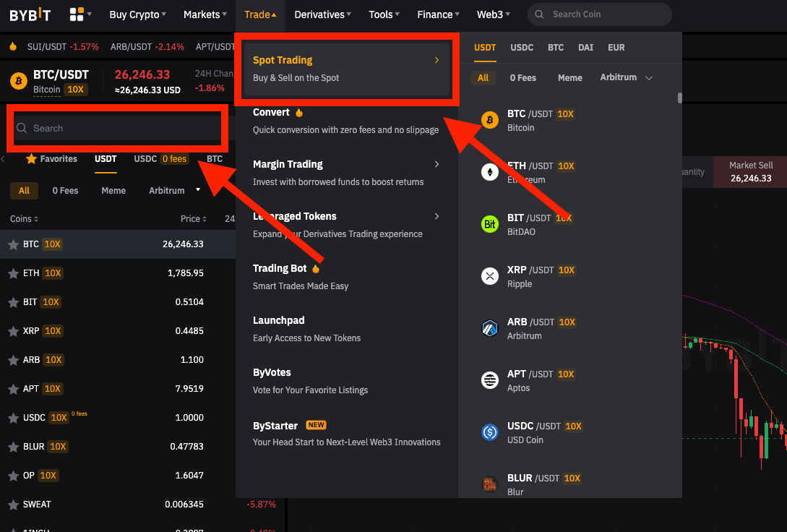Image resolution: width=787 pixels, height=532 pixels.
Task: Click the Trade dropdown list scrollbar
Action: [x=679, y=98]
